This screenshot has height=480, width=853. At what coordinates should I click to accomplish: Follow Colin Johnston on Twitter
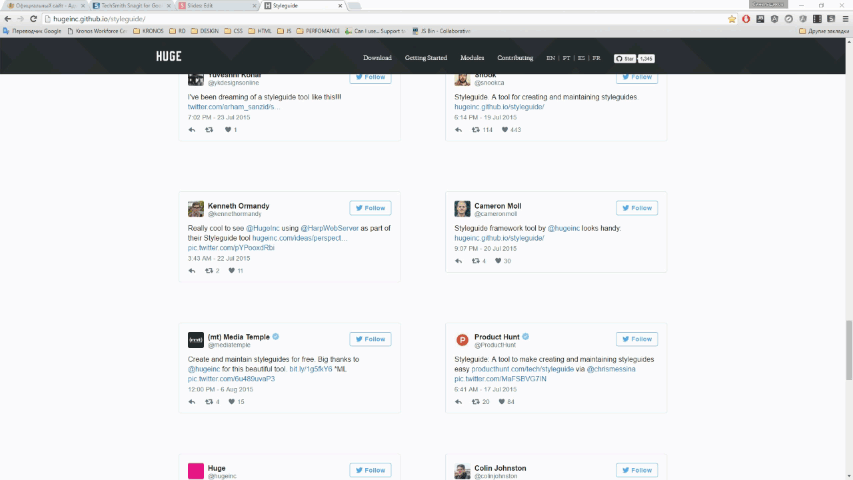pyautogui.click(x=637, y=470)
